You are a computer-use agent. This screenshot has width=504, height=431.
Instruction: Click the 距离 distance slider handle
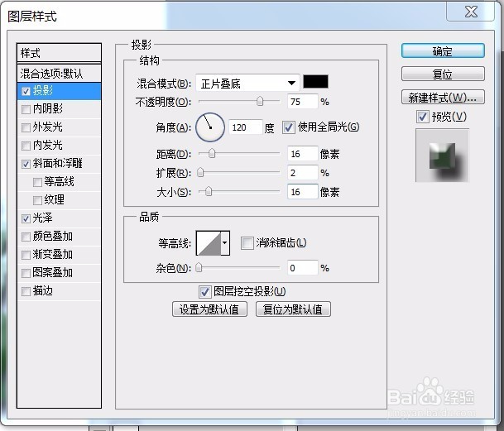(212, 154)
